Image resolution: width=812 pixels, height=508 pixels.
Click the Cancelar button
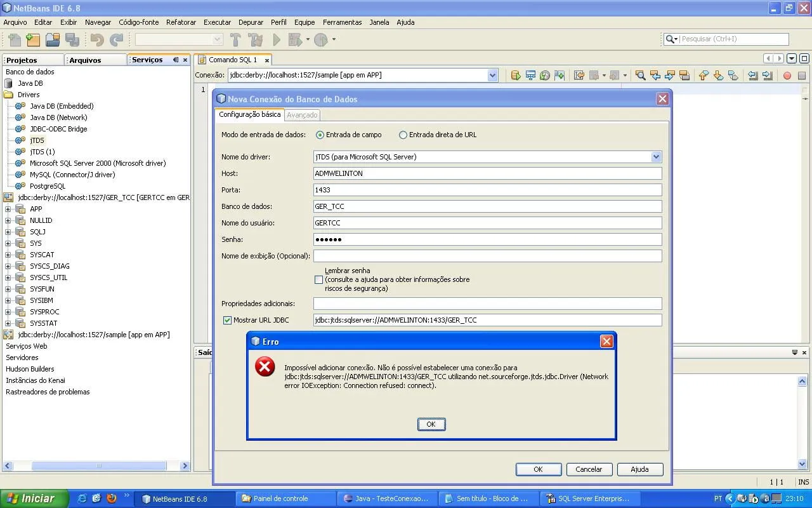click(x=589, y=469)
